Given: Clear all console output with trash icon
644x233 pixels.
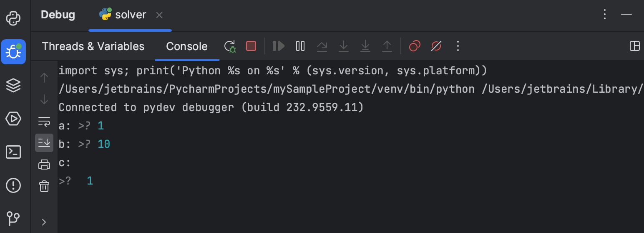Looking at the screenshot, I should pyautogui.click(x=44, y=186).
